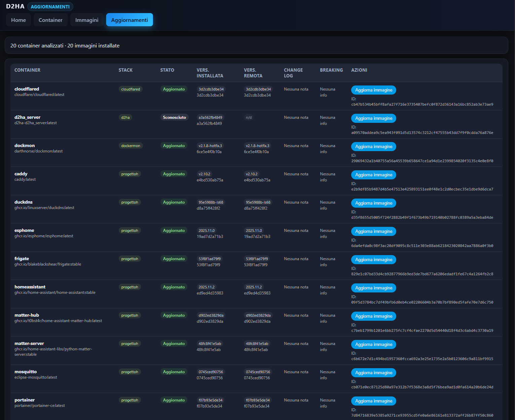Viewport: 515px width, 420px height.
Task: Click the AZIONI column header
Action: coord(359,70)
